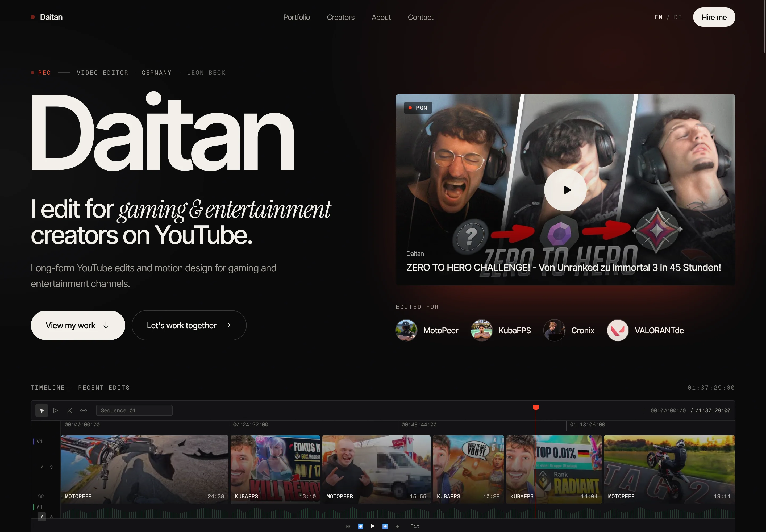Open the Contact nav item
The height and width of the screenshot is (532, 766).
point(420,17)
